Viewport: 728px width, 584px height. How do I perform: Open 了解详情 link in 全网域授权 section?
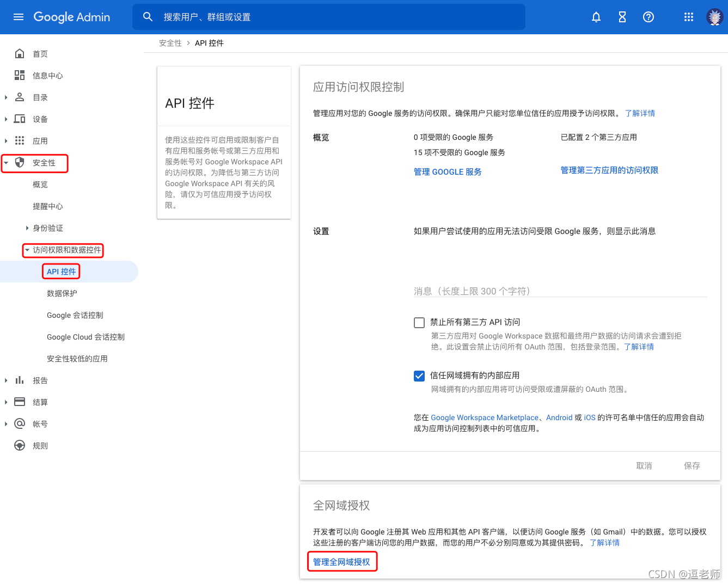tap(604, 543)
